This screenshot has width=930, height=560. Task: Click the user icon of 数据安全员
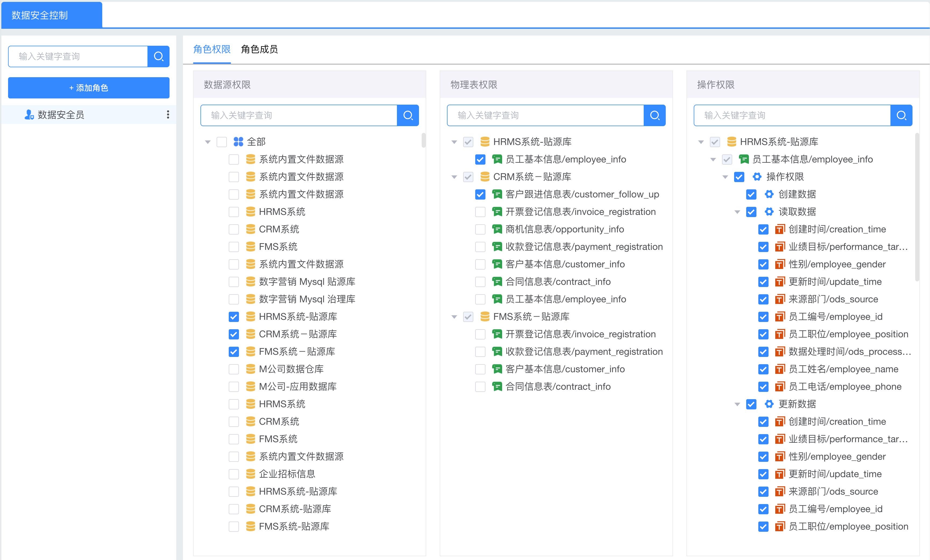[29, 115]
